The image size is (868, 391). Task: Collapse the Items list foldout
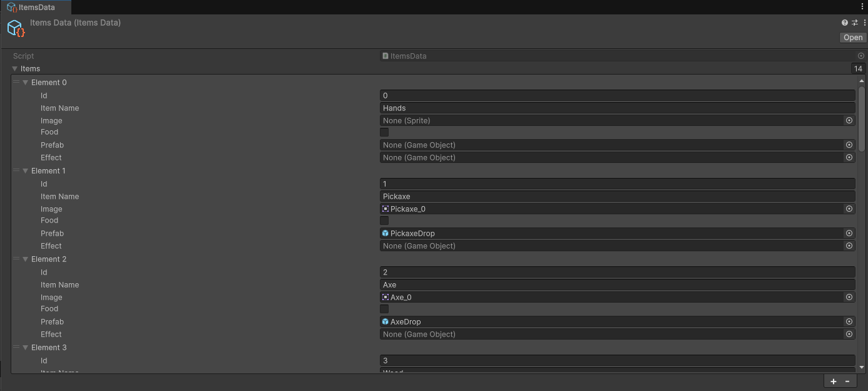click(14, 69)
